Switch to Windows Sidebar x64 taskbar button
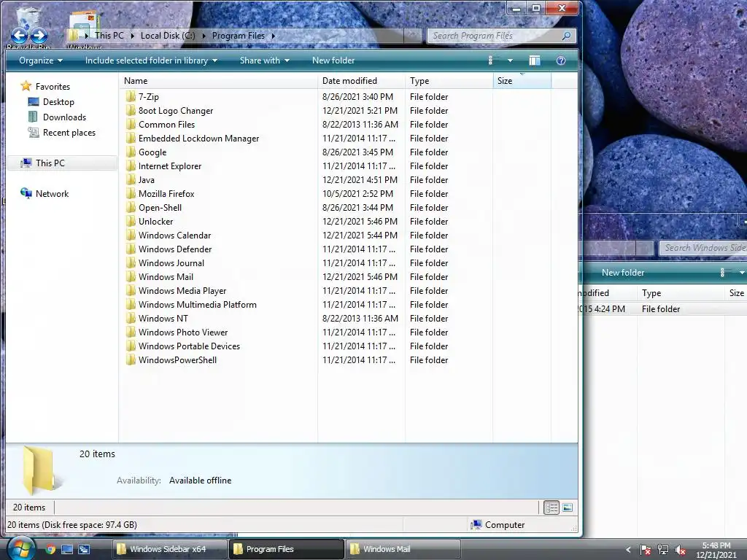Viewport: 747px width, 560px height. (x=169, y=549)
